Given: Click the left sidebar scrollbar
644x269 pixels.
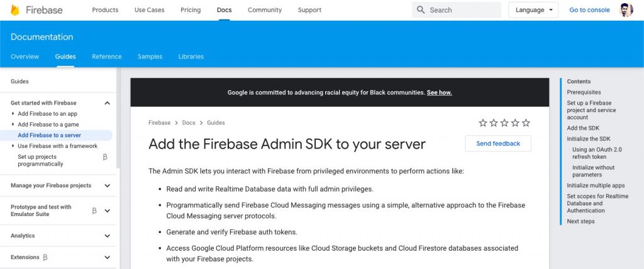Looking at the screenshot, I should (x=118, y=119).
